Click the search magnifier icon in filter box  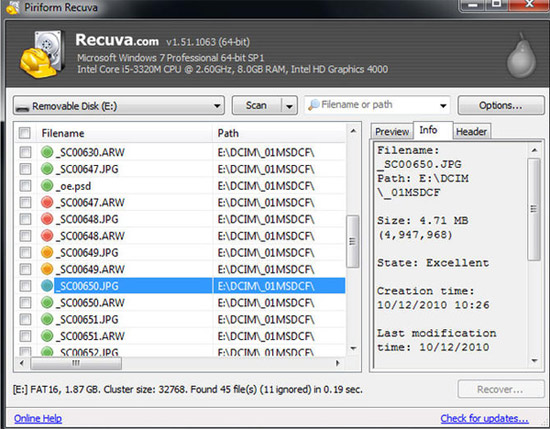coord(314,105)
